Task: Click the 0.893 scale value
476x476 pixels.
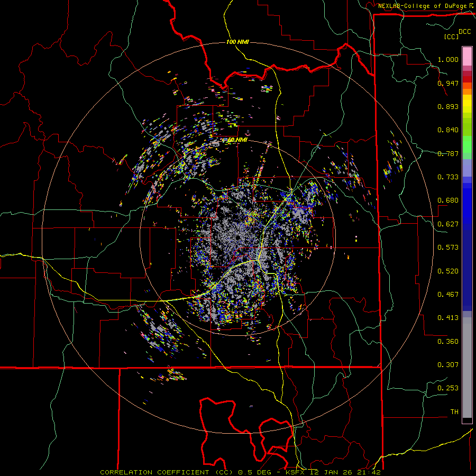Action: pyautogui.click(x=448, y=106)
